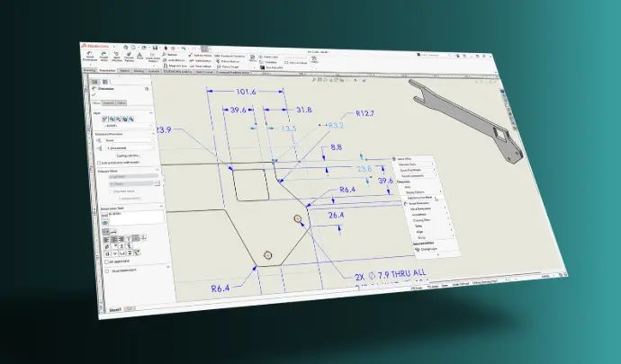The height and width of the screenshot is (364, 621).
Task: Click the Centerline tool
Action: 268,63
